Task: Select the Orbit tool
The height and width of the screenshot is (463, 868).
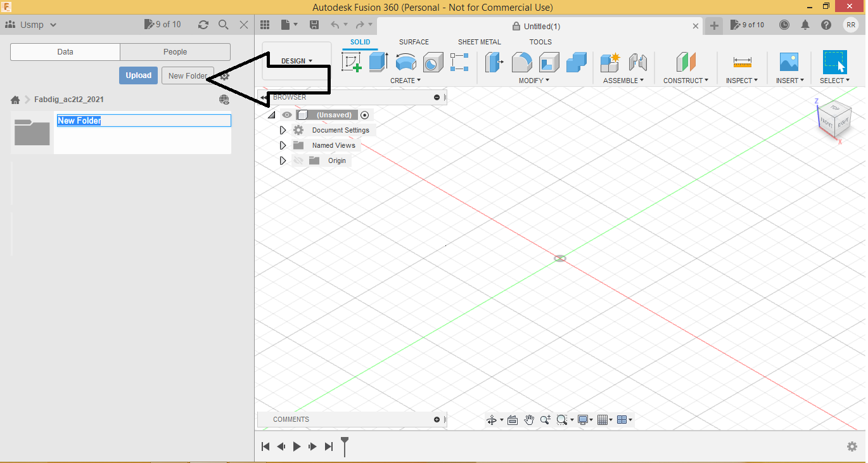Action: coord(492,419)
